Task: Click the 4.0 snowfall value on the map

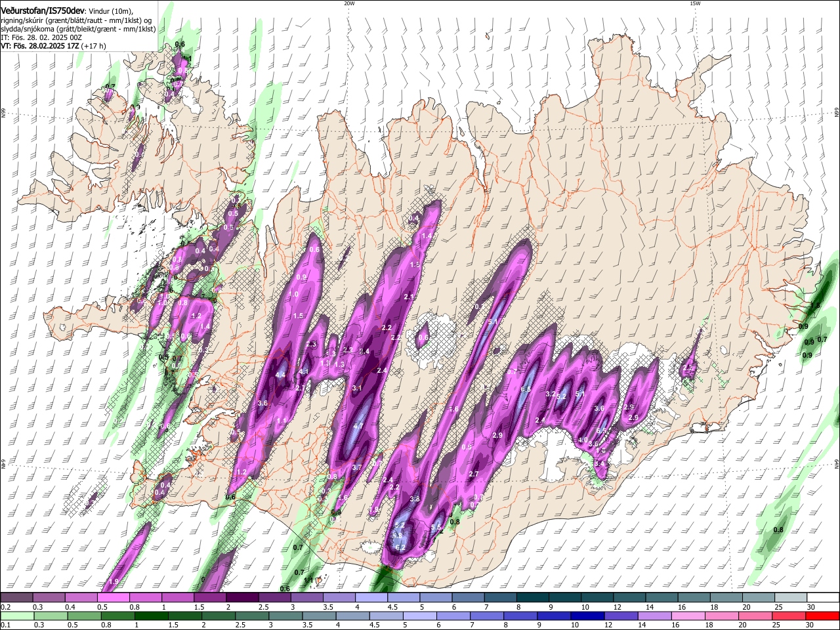Action: point(583,440)
